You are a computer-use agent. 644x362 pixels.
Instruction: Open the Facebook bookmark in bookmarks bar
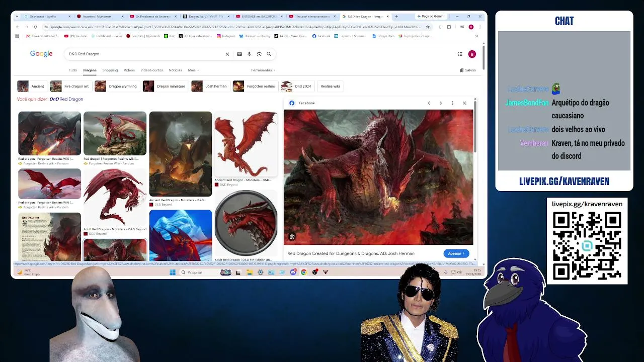[321, 36]
